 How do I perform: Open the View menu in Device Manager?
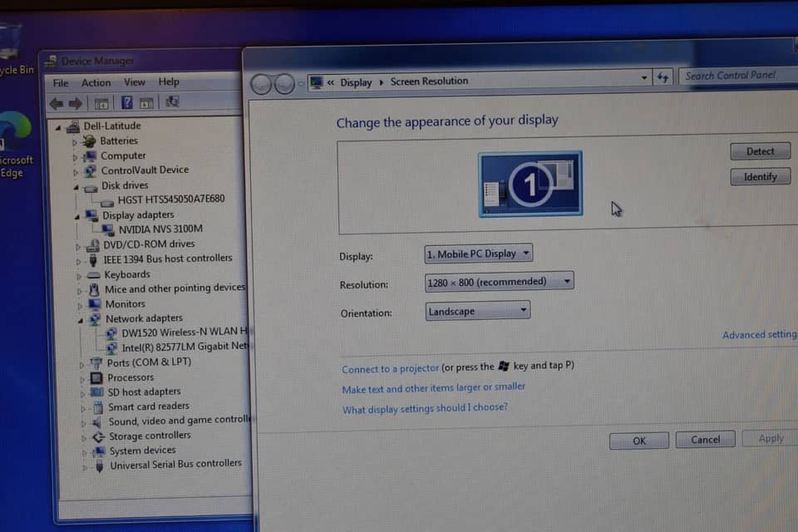click(135, 82)
